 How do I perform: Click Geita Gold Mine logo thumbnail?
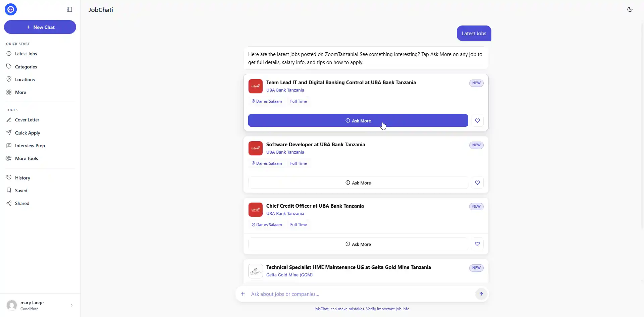(256, 271)
